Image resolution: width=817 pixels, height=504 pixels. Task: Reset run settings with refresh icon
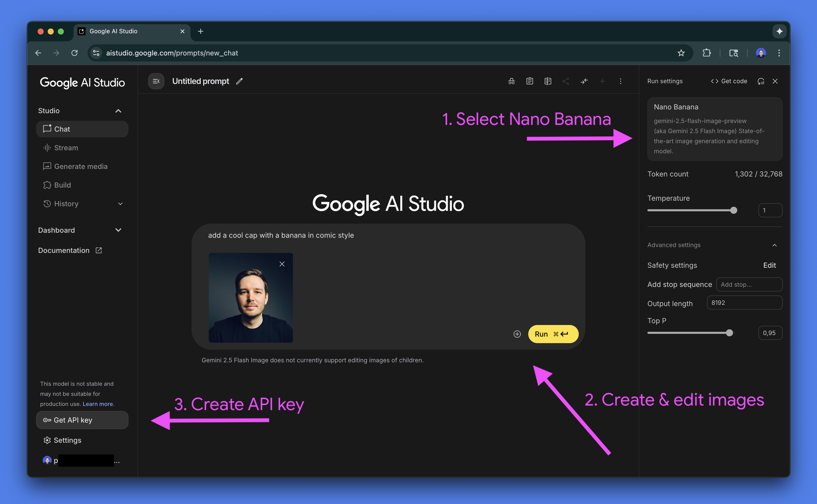pos(761,81)
